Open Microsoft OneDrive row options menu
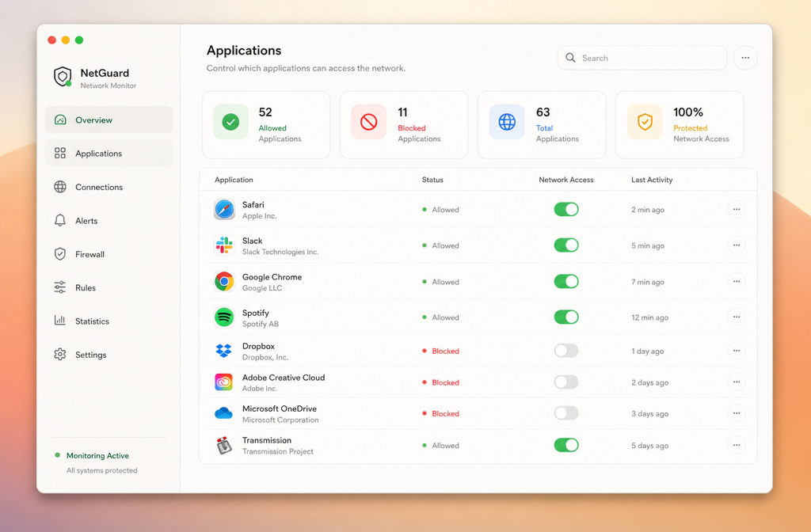The image size is (811, 532). point(737,413)
